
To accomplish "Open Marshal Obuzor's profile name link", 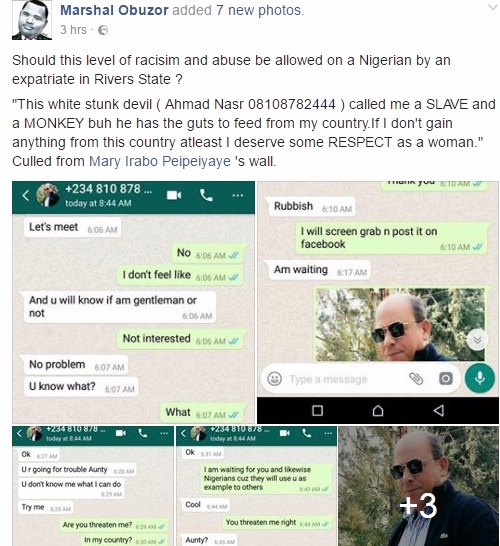I will [114, 10].
